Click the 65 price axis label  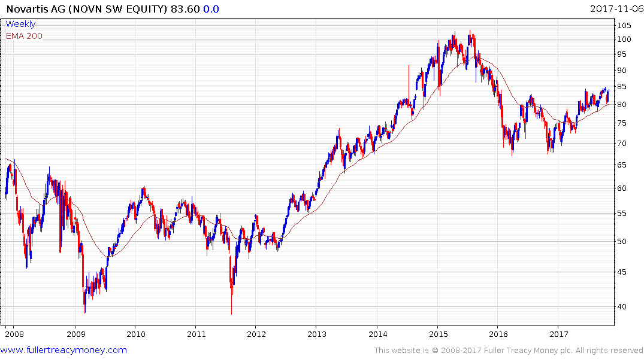tap(622, 165)
